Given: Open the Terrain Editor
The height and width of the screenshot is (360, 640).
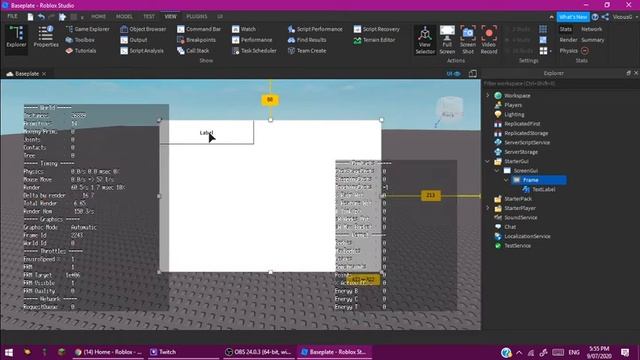Looking at the screenshot, I should [x=374, y=40].
